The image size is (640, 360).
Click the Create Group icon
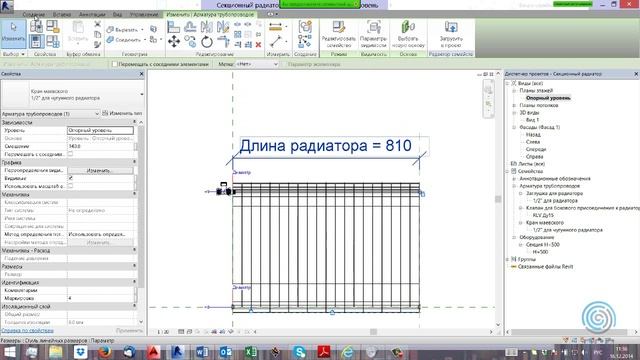pos(305,27)
